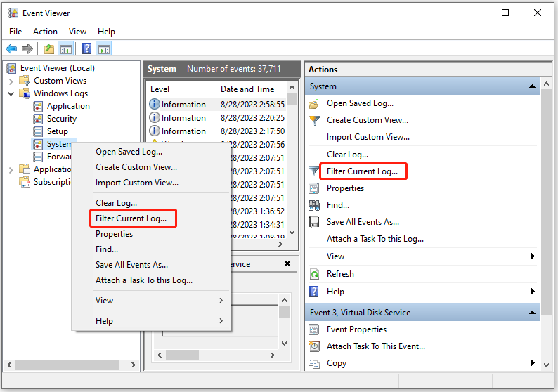The height and width of the screenshot is (392, 558).
Task: Click Filter Current Log in Actions pane
Action: (362, 171)
